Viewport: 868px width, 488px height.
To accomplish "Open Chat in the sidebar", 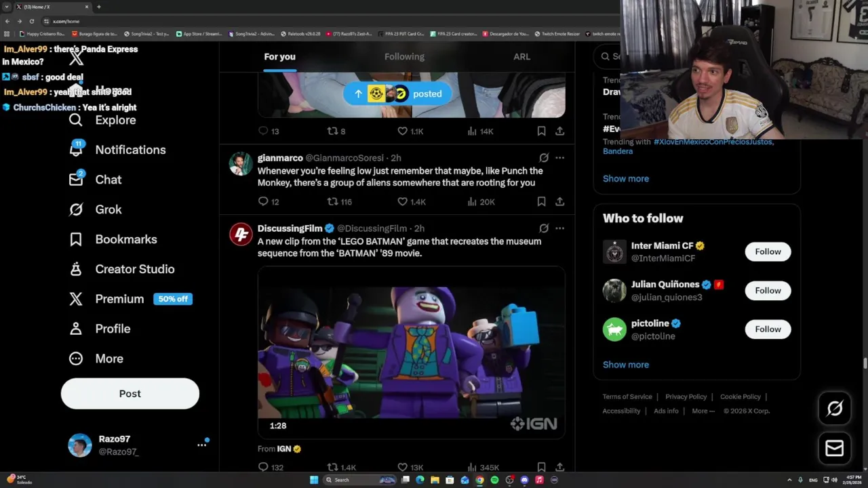I will click(95, 180).
